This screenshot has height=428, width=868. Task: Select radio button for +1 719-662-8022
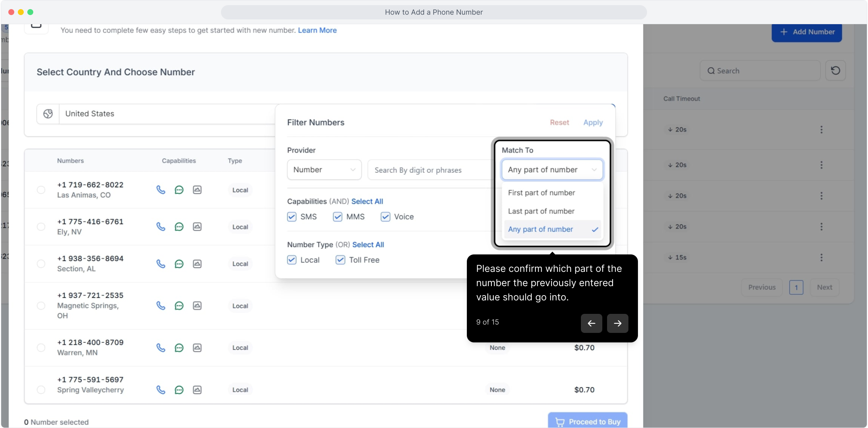coord(41,190)
